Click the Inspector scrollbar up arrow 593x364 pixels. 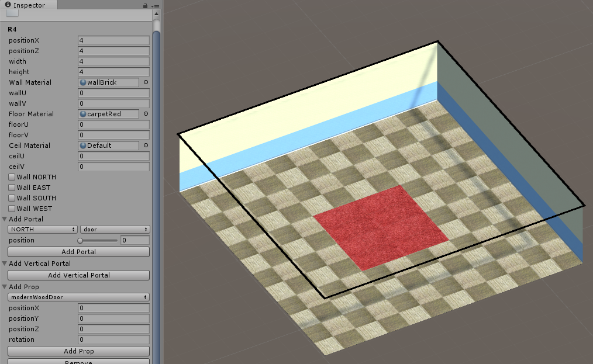(x=157, y=14)
